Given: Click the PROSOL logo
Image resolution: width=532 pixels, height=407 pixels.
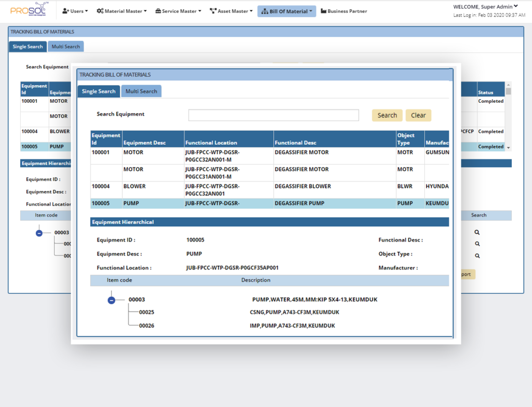Looking at the screenshot, I should [28, 10].
